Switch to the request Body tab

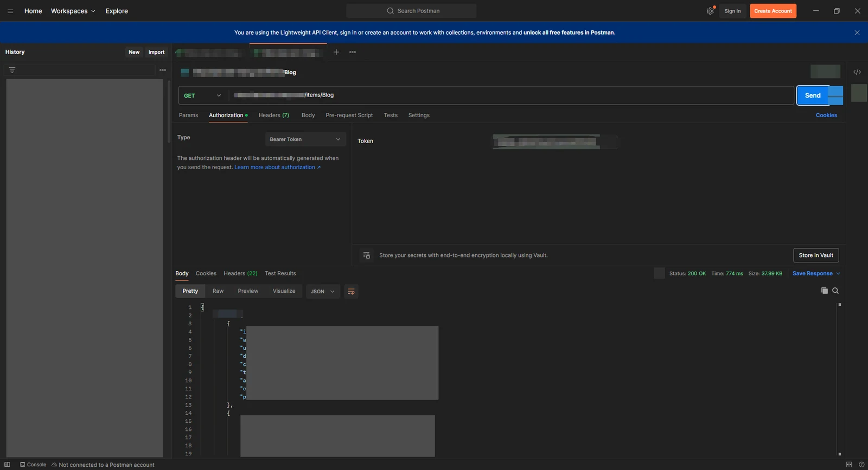[x=308, y=115]
